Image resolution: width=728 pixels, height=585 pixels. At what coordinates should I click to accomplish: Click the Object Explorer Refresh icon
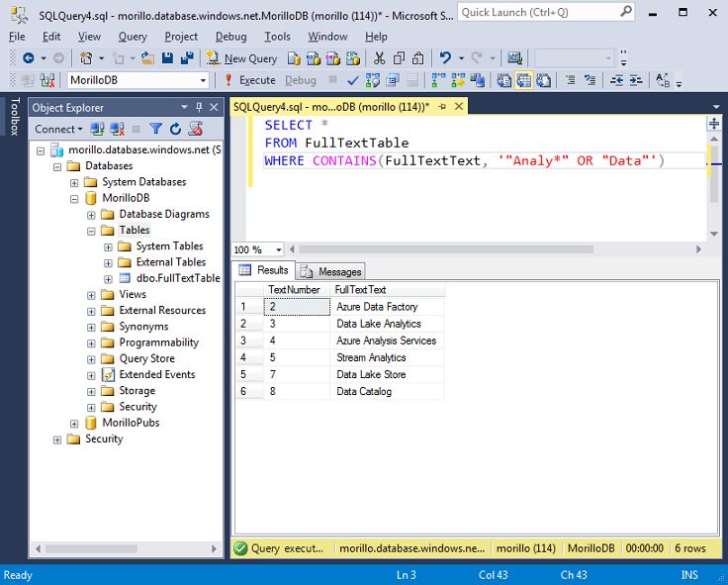175,129
